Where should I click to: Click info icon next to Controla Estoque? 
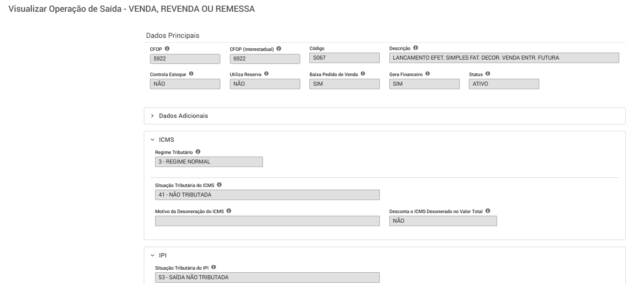[x=191, y=74]
